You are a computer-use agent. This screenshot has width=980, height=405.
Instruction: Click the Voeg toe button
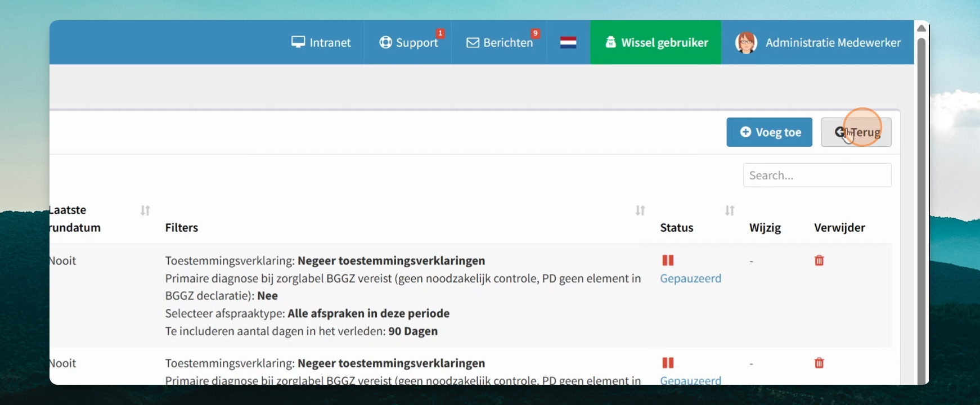coord(769,132)
